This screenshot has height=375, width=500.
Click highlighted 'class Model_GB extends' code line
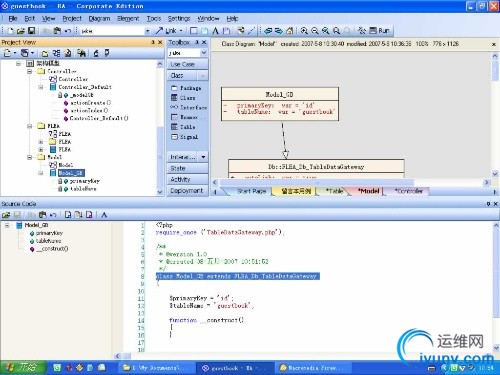click(x=238, y=276)
